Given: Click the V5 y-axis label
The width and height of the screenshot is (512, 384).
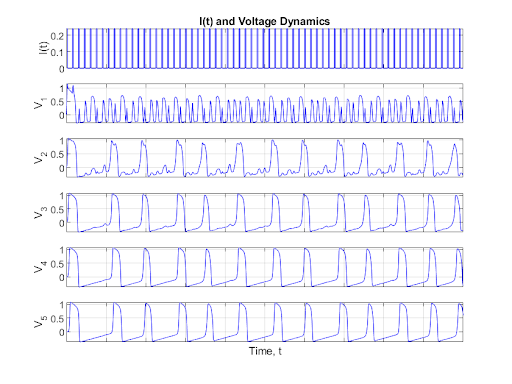Looking at the screenshot, I should tap(39, 322).
